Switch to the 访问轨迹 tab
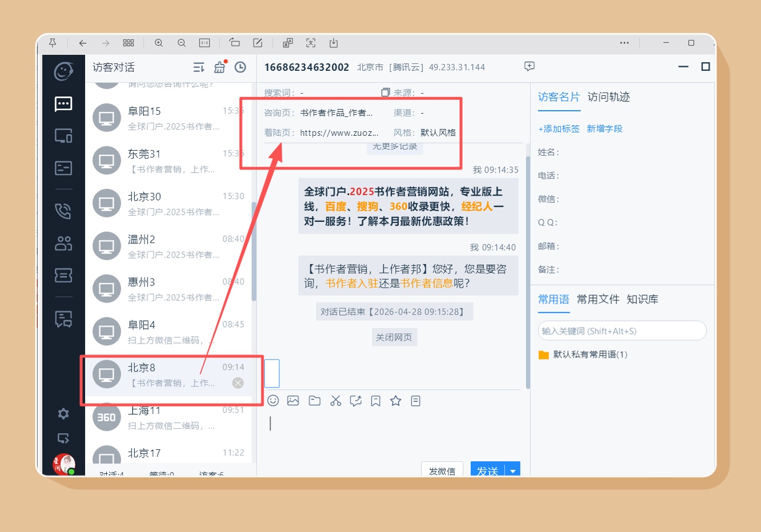761x532 pixels. pos(608,97)
